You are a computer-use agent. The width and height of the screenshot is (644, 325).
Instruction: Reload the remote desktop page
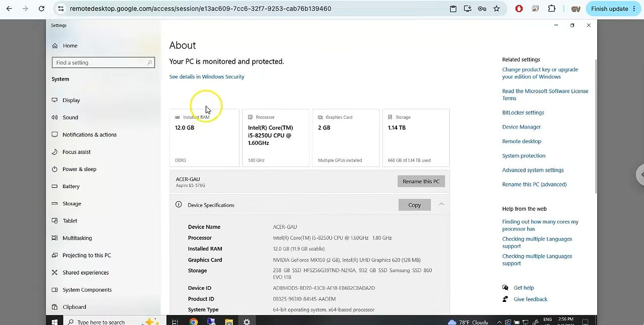click(41, 9)
